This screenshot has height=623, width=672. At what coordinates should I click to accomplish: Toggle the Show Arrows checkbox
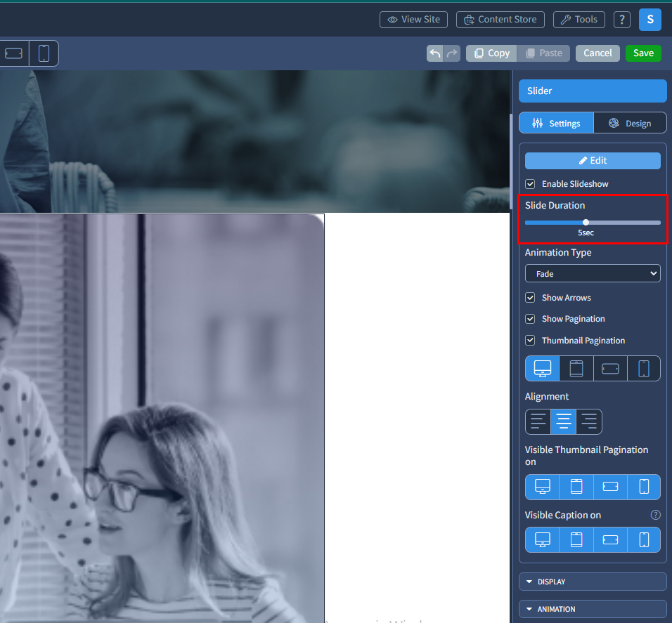530,298
